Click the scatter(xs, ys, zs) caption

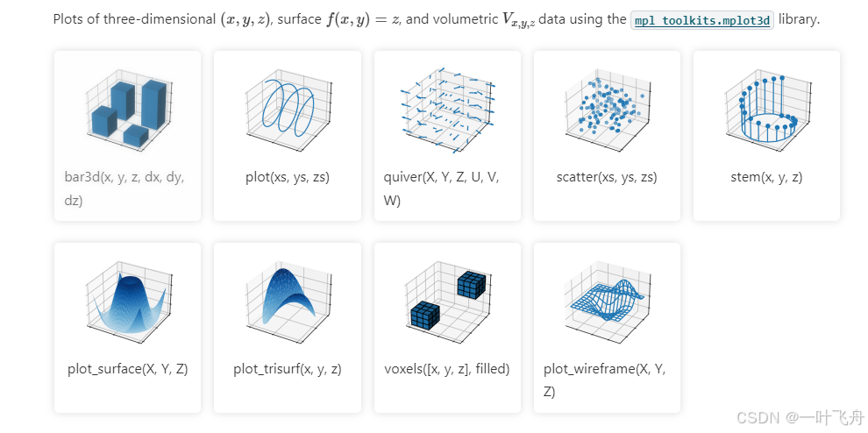click(x=607, y=178)
